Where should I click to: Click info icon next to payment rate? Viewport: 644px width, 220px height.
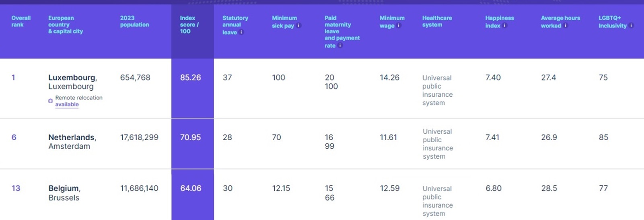click(340, 46)
